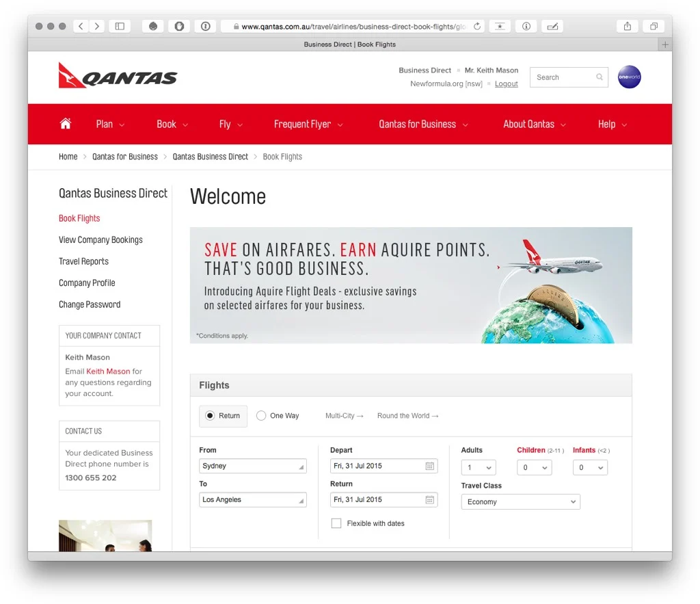Open the From city Sydney selector

pos(253,466)
